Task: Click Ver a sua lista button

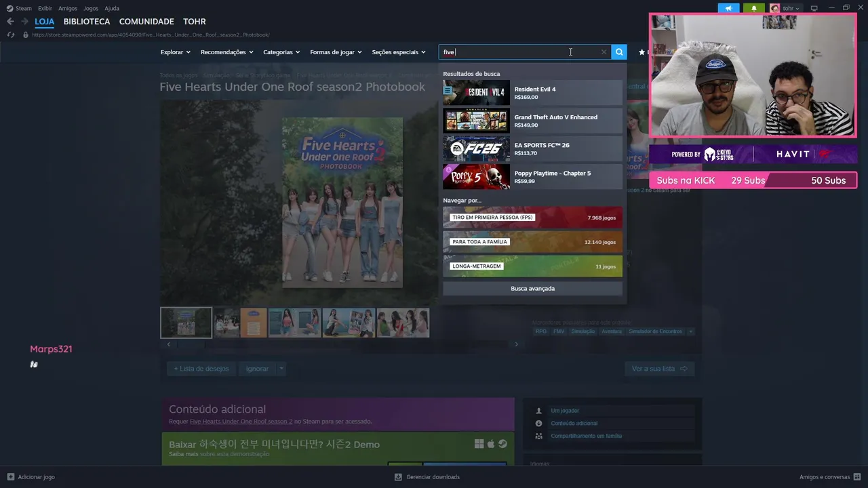Action: [659, 369]
